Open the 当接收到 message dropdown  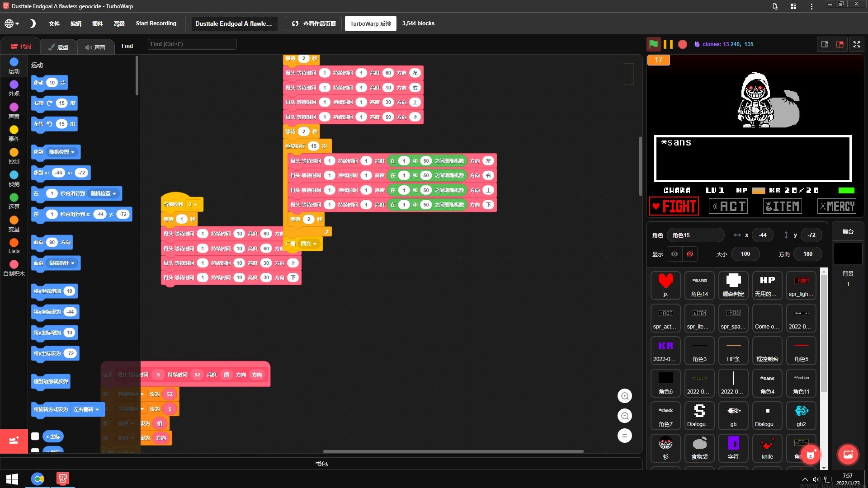(193, 204)
